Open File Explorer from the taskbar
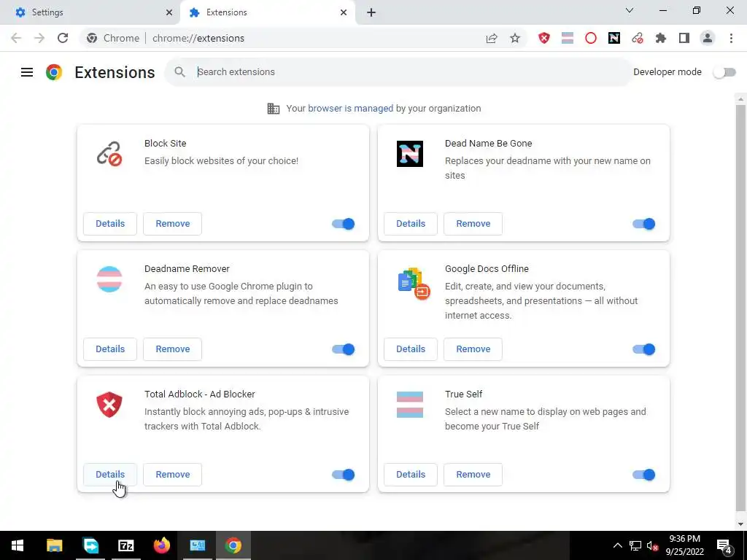Image resolution: width=747 pixels, height=560 pixels. (54, 545)
